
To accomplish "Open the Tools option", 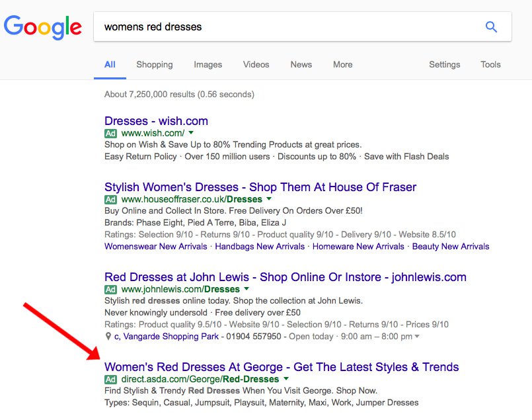I will pyautogui.click(x=490, y=65).
